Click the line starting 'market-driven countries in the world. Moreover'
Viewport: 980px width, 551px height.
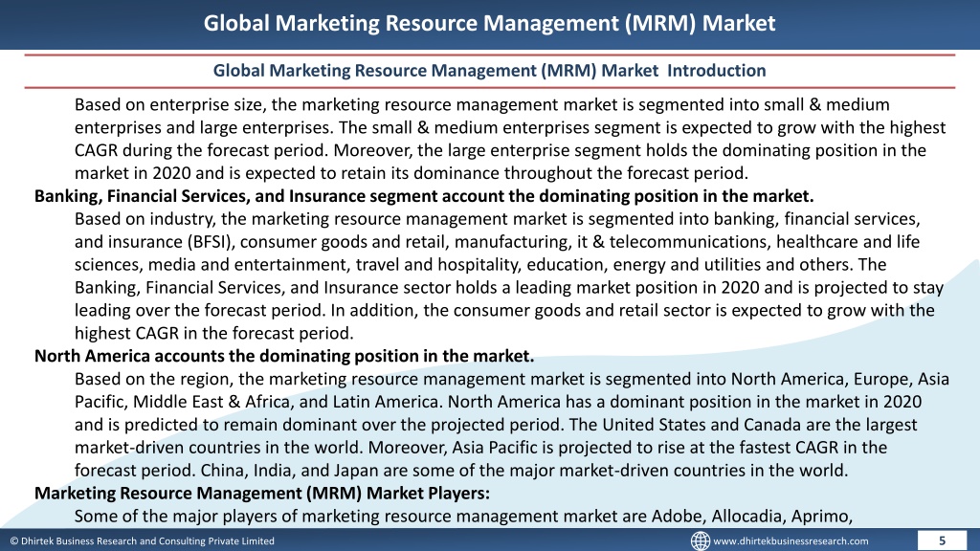(x=480, y=448)
